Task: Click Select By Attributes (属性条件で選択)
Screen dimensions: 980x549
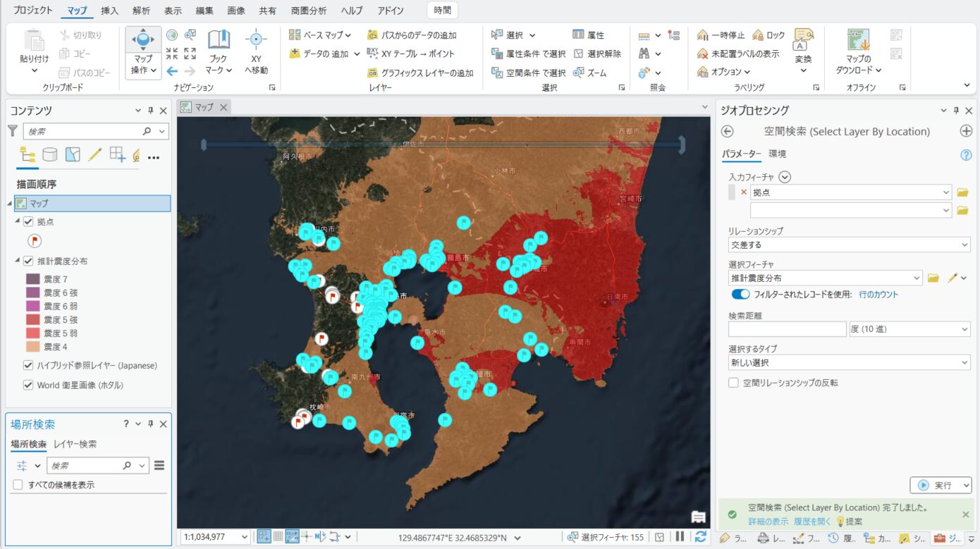Action: [528, 54]
